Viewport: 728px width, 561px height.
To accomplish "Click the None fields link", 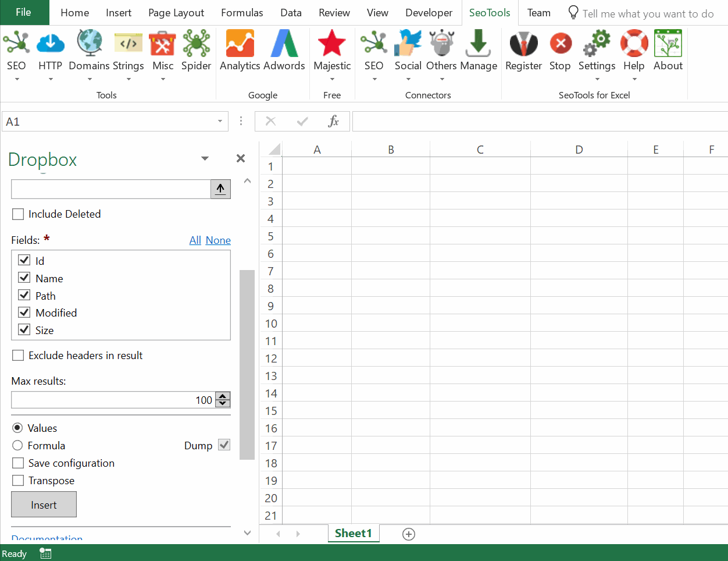I will [x=218, y=240].
